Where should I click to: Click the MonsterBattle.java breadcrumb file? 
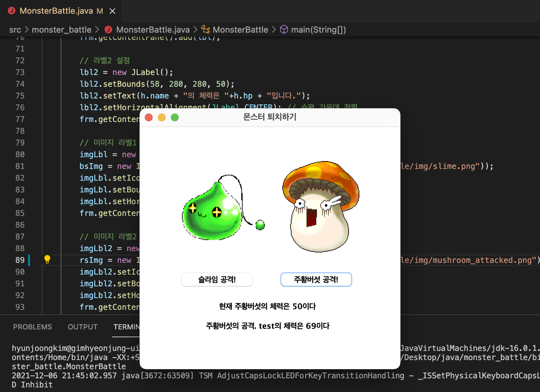point(153,30)
